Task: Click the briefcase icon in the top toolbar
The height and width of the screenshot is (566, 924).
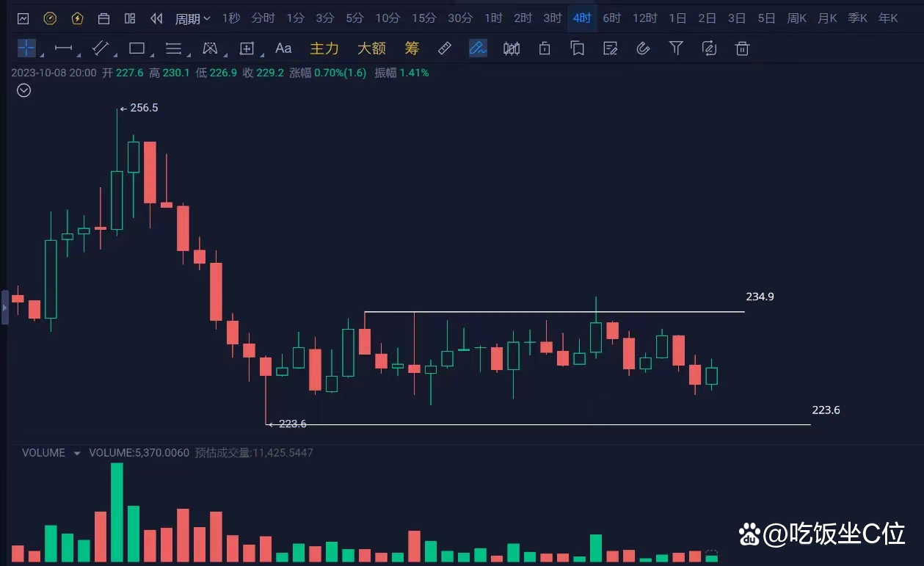Action: [x=103, y=18]
